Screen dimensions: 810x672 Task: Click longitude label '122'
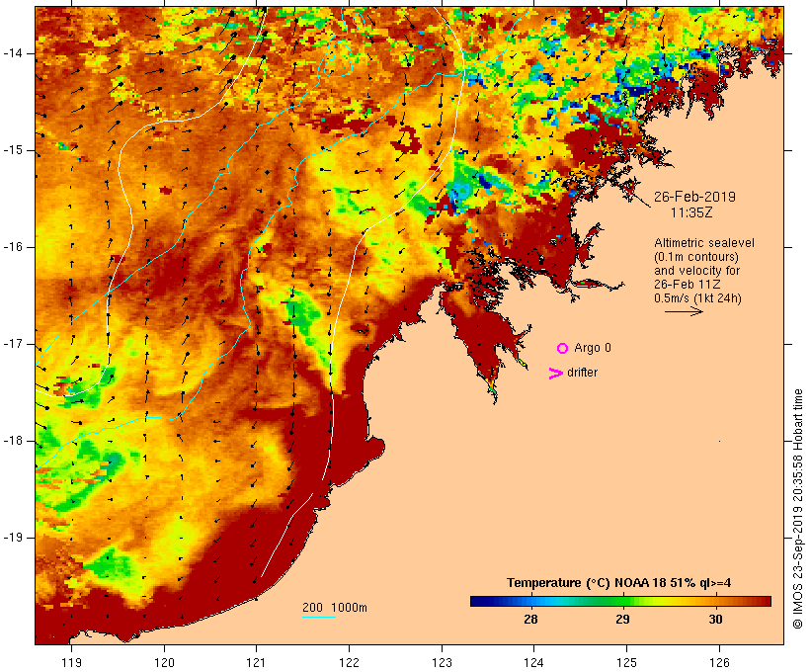point(350,662)
